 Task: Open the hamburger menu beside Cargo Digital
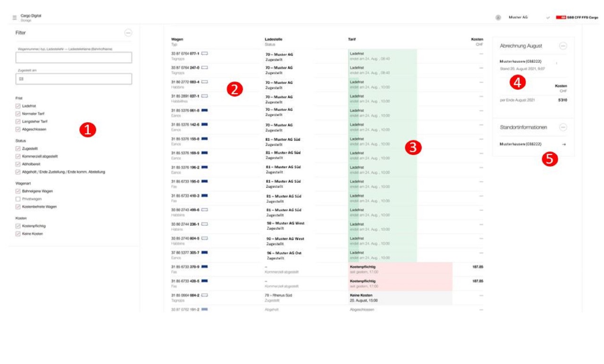tap(15, 17)
